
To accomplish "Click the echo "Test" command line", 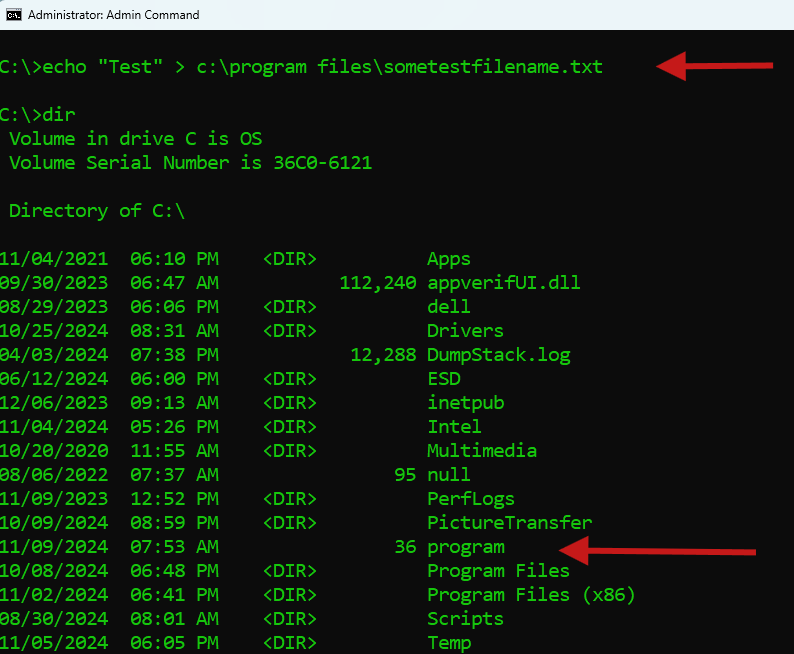I will (301, 67).
